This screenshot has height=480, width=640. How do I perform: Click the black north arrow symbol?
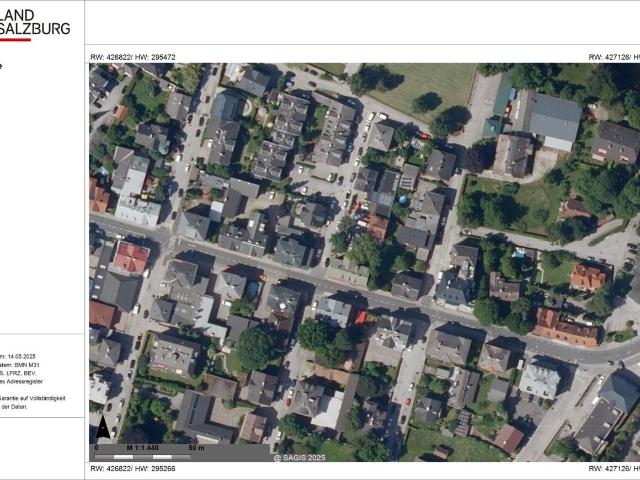pos(103,427)
